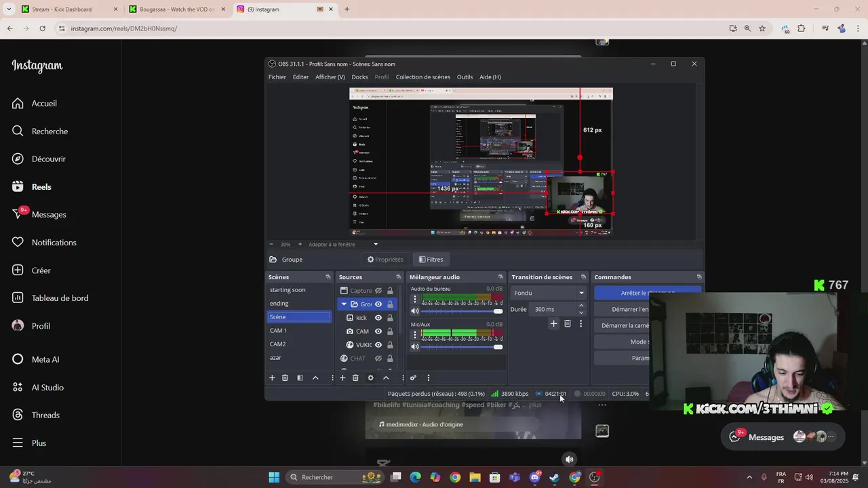Unlock the Capture source
The image size is (868, 488).
tap(390, 291)
